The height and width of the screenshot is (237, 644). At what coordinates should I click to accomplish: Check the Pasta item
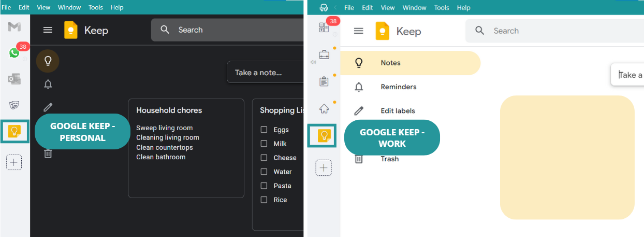click(264, 186)
